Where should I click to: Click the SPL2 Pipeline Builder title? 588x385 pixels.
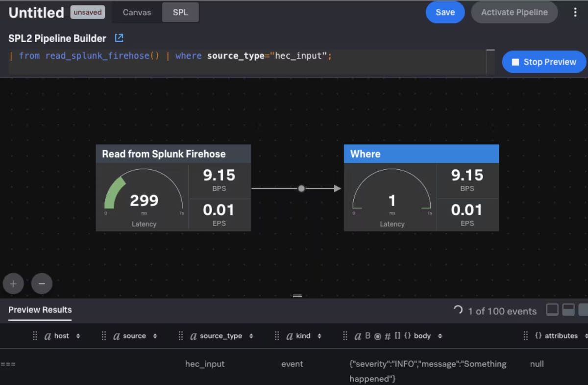pos(57,38)
